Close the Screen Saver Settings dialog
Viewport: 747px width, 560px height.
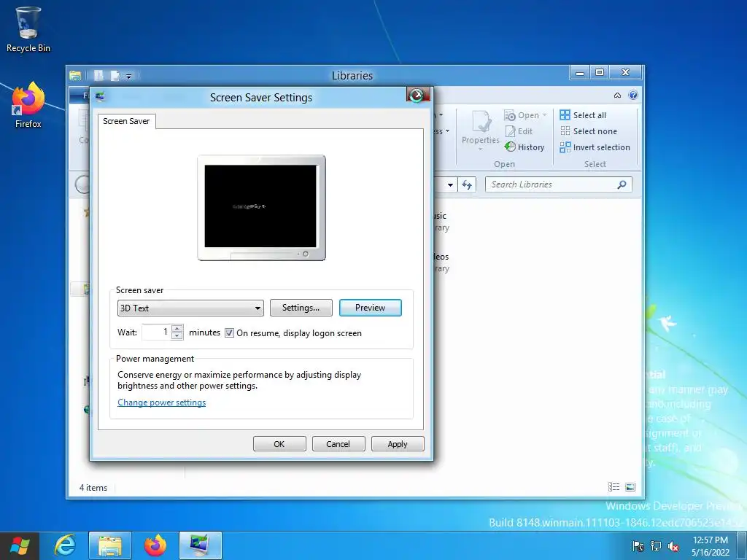(418, 95)
